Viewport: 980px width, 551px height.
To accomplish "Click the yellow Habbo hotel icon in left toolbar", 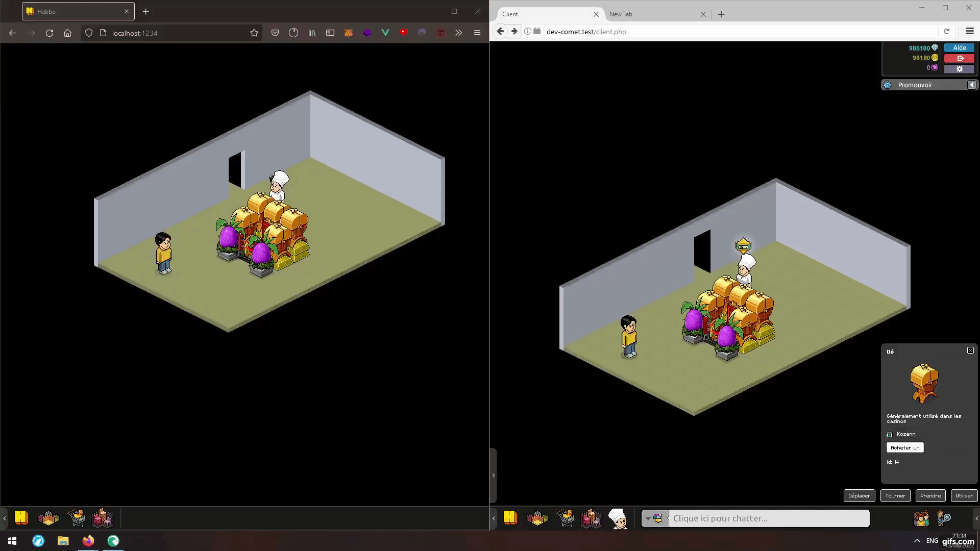I will 21,518.
